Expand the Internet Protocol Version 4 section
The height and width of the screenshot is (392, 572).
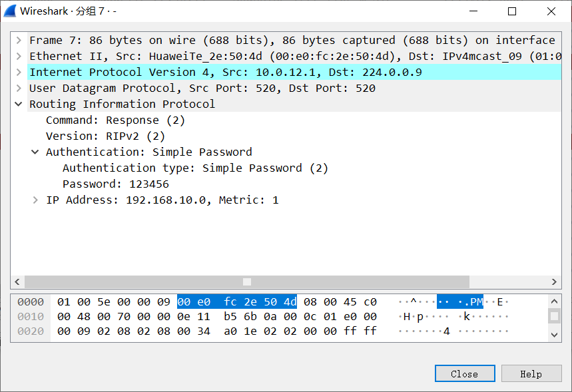[x=18, y=72]
